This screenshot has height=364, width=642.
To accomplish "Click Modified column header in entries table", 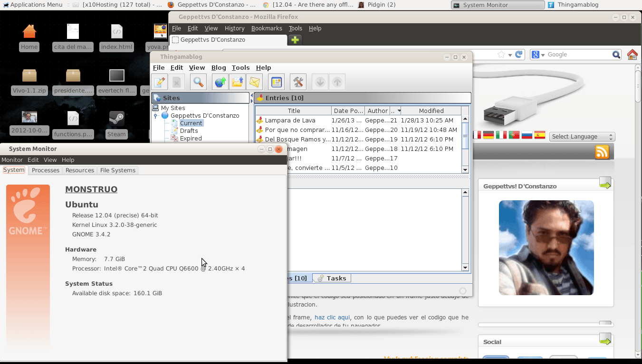I will pos(431,111).
